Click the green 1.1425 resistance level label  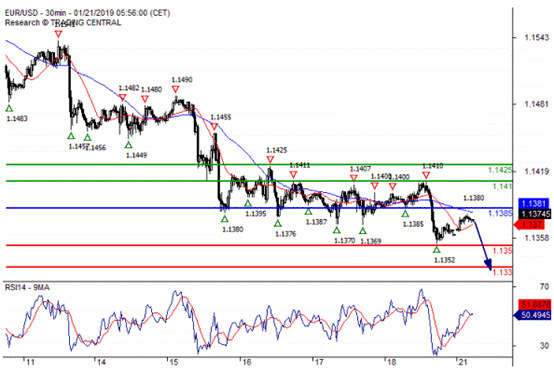[x=500, y=170]
